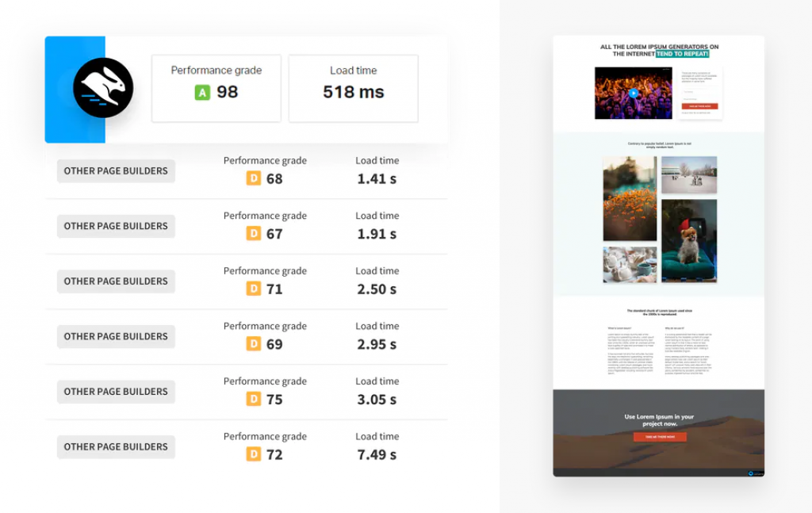Screen dimensions: 812x513
Task: Click the first input field in signup form
Action: 699,92
